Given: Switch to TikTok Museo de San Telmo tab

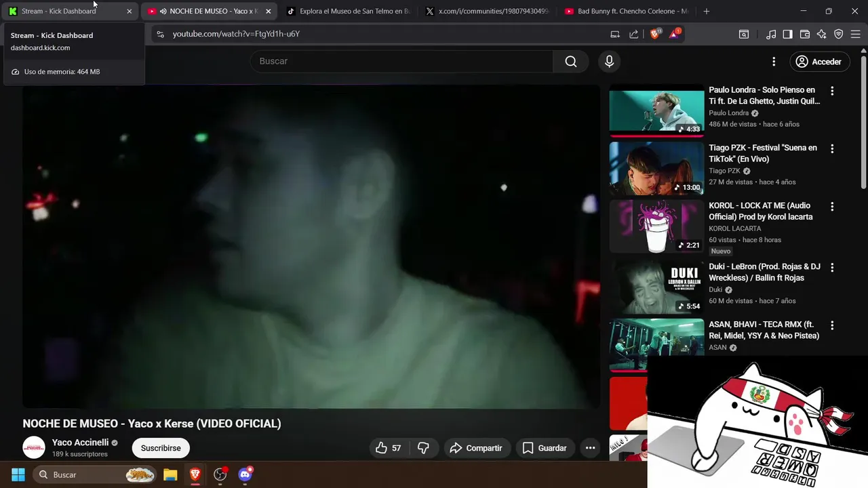Looking at the screenshot, I should pyautogui.click(x=347, y=12).
